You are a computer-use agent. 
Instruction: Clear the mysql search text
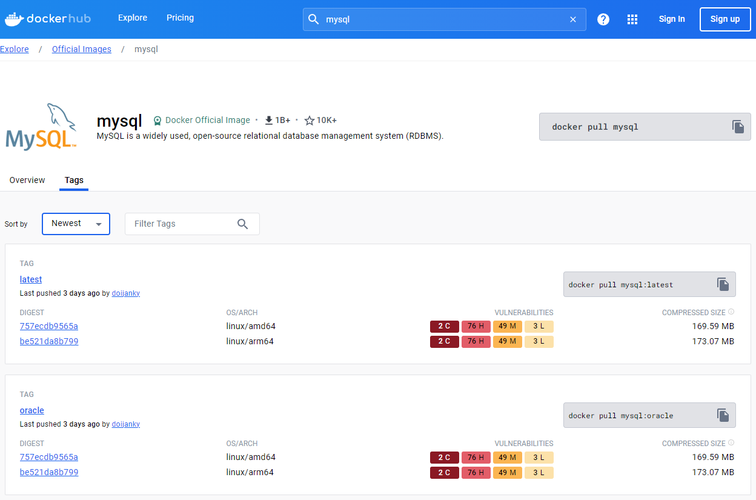pyautogui.click(x=573, y=19)
